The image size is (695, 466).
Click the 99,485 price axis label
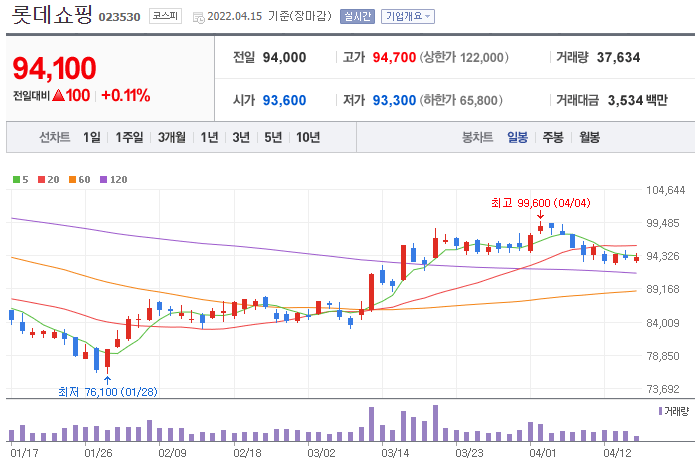pos(663,223)
